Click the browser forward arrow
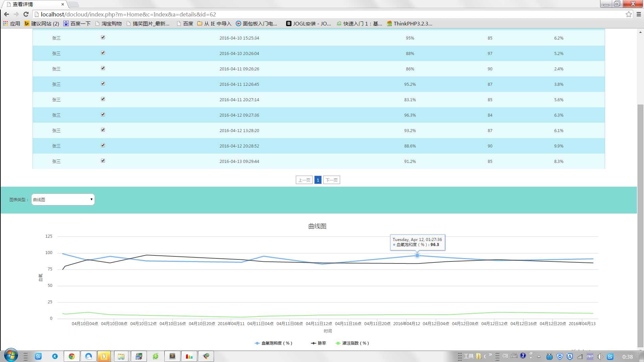The width and height of the screenshot is (644, 362). [x=16, y=14]
